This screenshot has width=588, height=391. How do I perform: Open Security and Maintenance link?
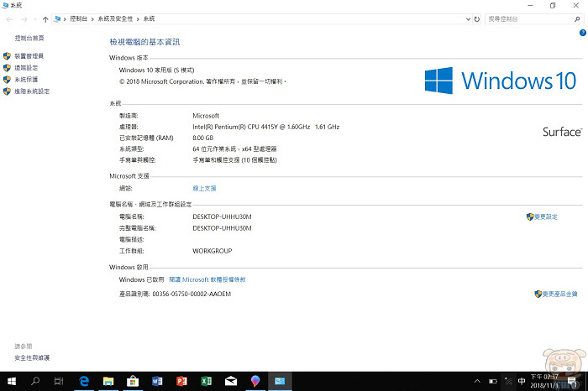[32, 358]
